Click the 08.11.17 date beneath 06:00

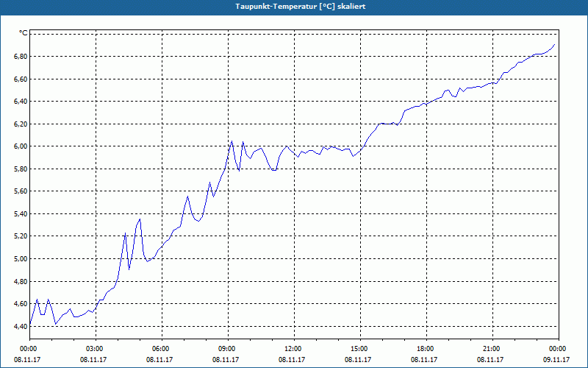tap(159, 359)
